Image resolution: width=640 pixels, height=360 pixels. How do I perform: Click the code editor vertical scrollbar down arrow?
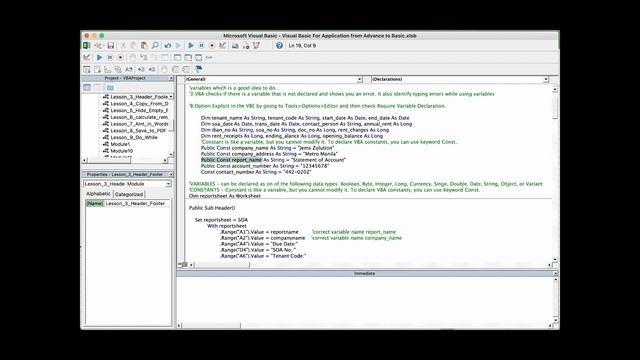(x=555, y=259)
